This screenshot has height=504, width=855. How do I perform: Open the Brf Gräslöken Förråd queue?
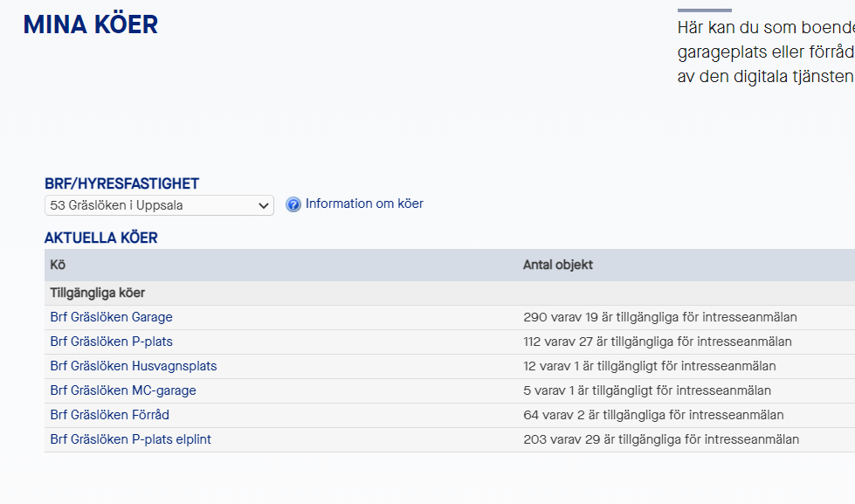[x=109, y=415]
